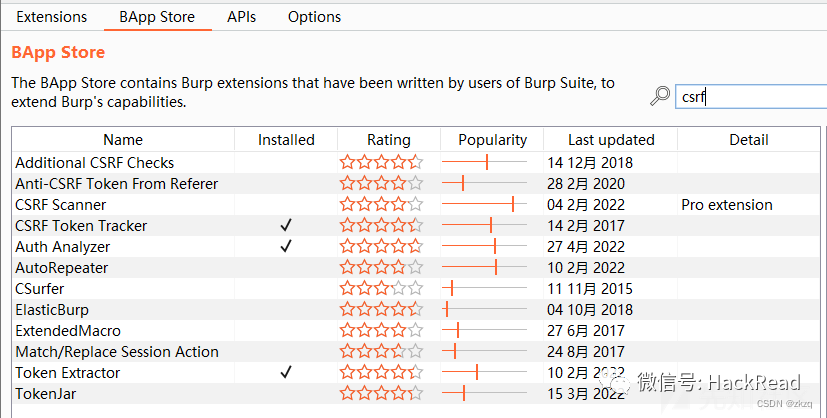The width and height of the screenshot is (827, 418).
Task: Select the Additional CSRF Checks extension
Action: click(x=95, y=163)
